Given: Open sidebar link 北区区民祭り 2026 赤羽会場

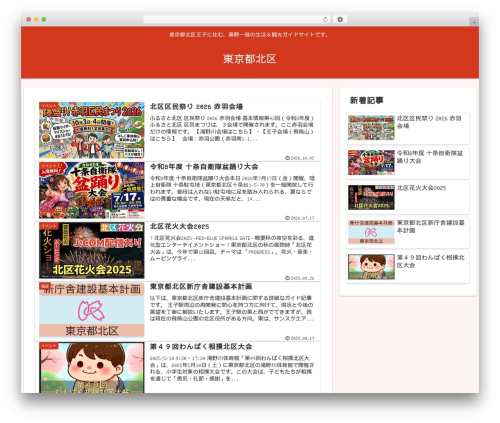Looking at the screenshot, I should [x=429, y=122].
